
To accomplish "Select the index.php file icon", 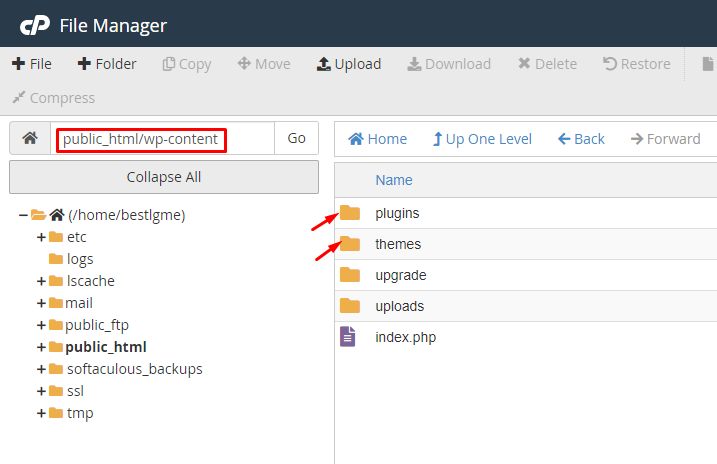I will click(x=348, y=336).
